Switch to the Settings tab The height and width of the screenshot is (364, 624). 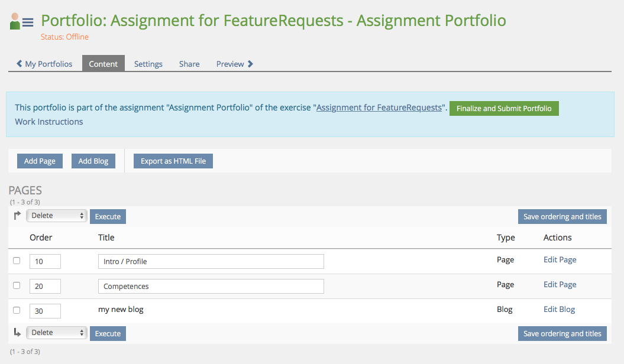coord(148,64)
